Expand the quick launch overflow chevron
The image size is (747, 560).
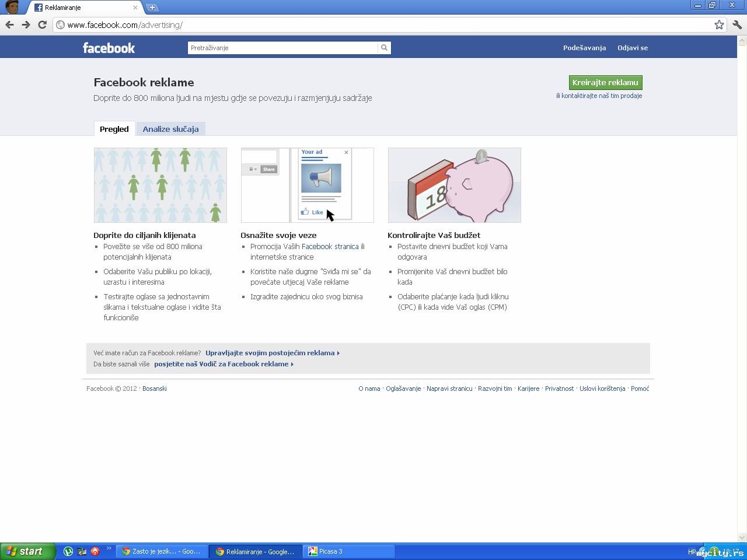(109, 548)
